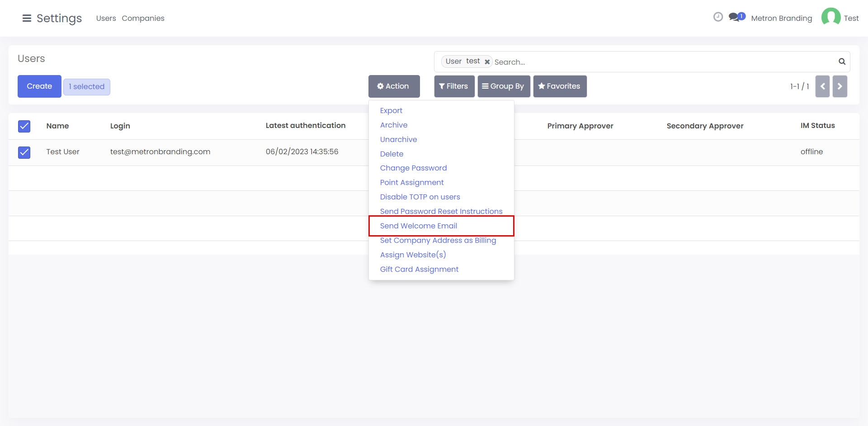The width and height of the screenshot is (868, 426).
Task: Open the Companies navigation link
Action: coord(143,18)
